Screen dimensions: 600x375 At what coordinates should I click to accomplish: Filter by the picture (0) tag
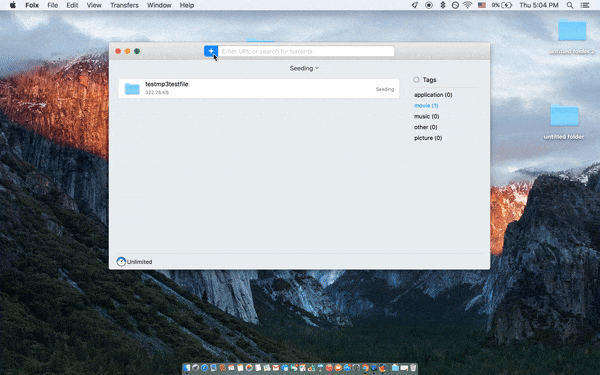(x=428, y=138)
